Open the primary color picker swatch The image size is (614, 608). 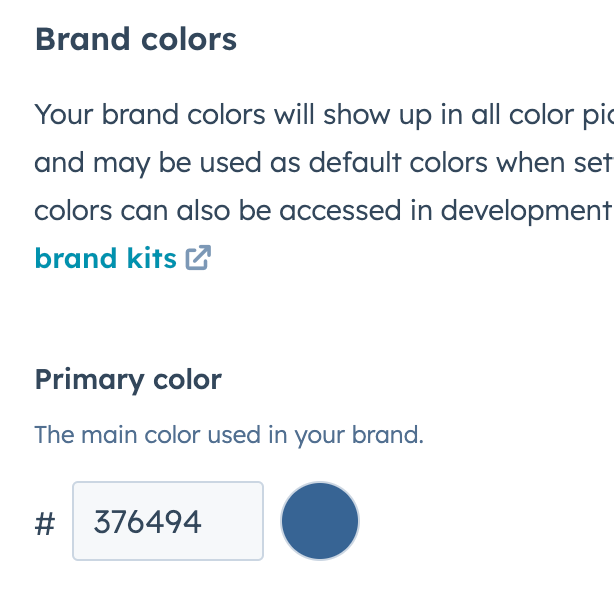click(319, 521)
